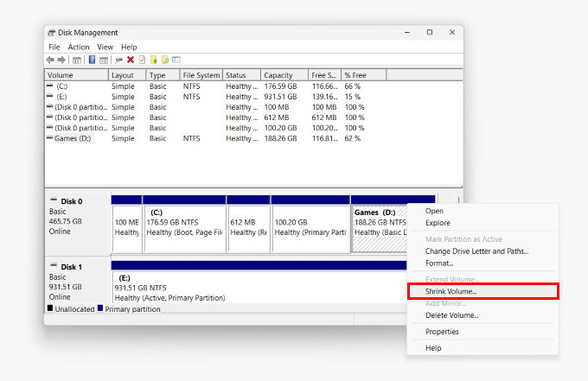Click the checkmark Properties toolbar icon

pyautogui.click(x=142, y=60)
